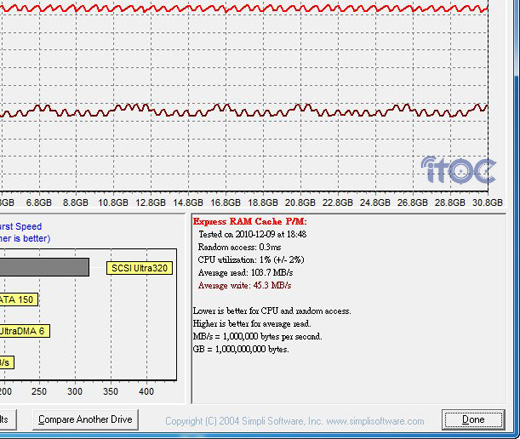Click the Done button
This screenshot has width=520, height=439.
[x=473, y=420]
